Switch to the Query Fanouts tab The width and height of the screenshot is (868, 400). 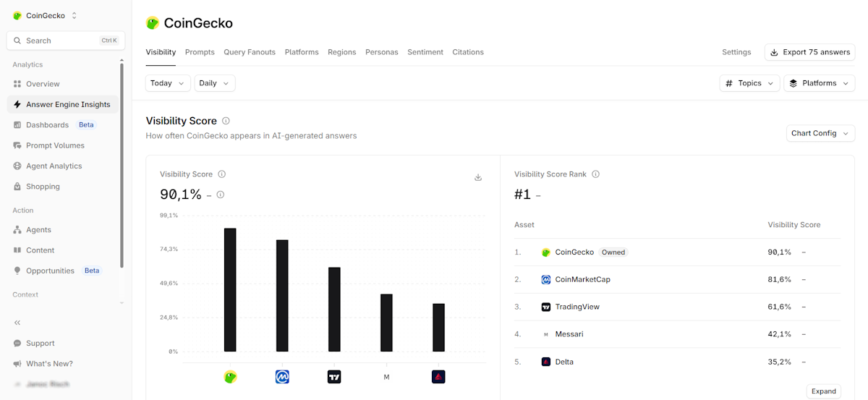250,52
